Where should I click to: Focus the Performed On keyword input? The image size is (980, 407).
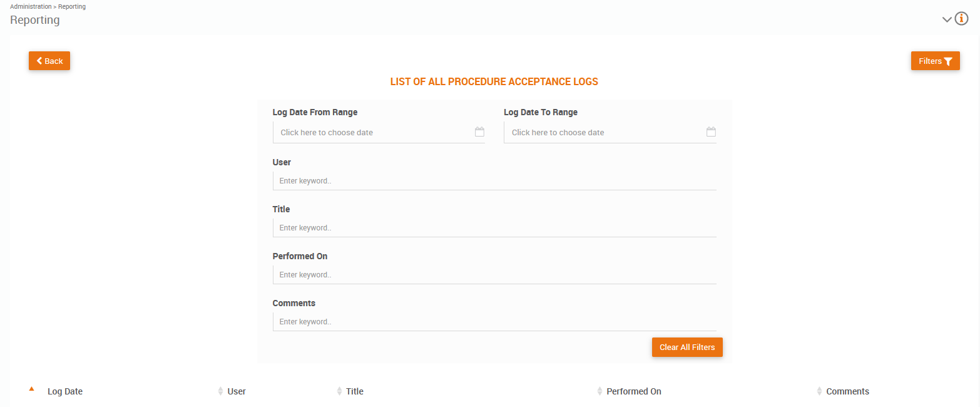point(494,275)
